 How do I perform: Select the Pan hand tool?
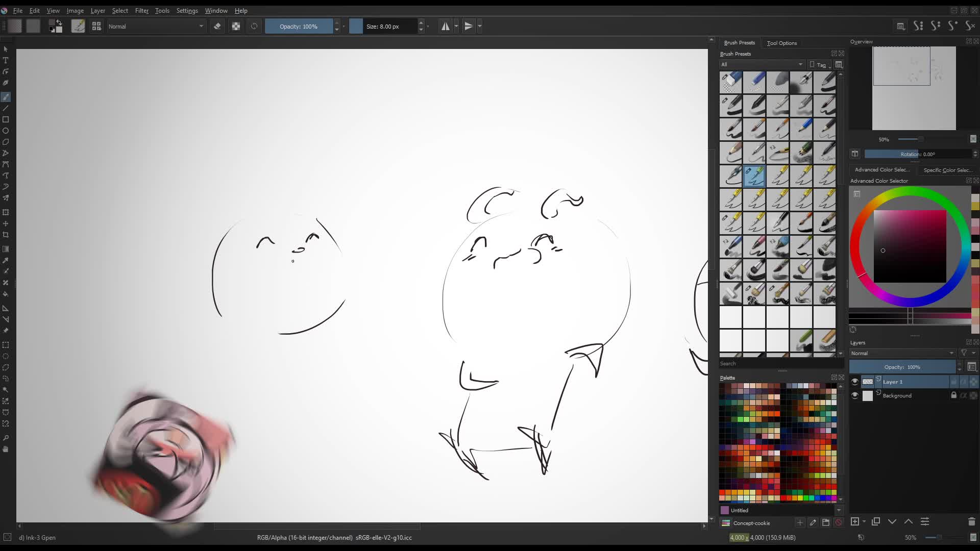pyautogui.click(x=6, y=449)
